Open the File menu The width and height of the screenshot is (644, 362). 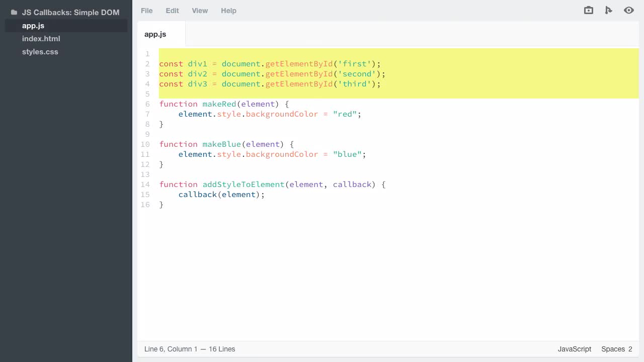click(147, 11)
